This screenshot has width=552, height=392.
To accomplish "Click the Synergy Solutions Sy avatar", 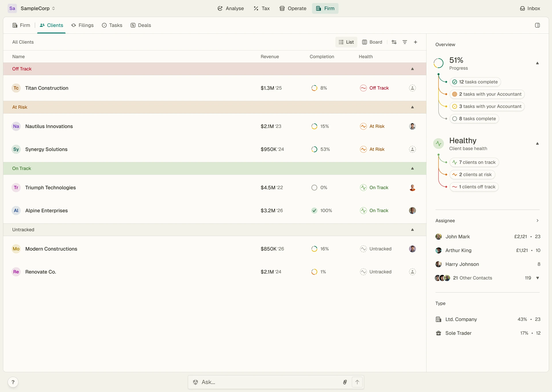I will [16, 149].
